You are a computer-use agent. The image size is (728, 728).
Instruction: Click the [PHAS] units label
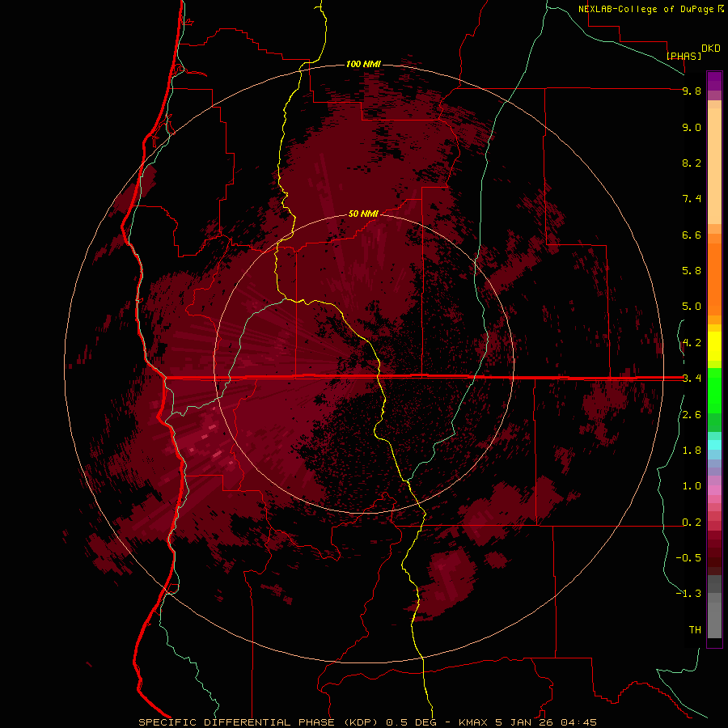click(x=684, y=56)
